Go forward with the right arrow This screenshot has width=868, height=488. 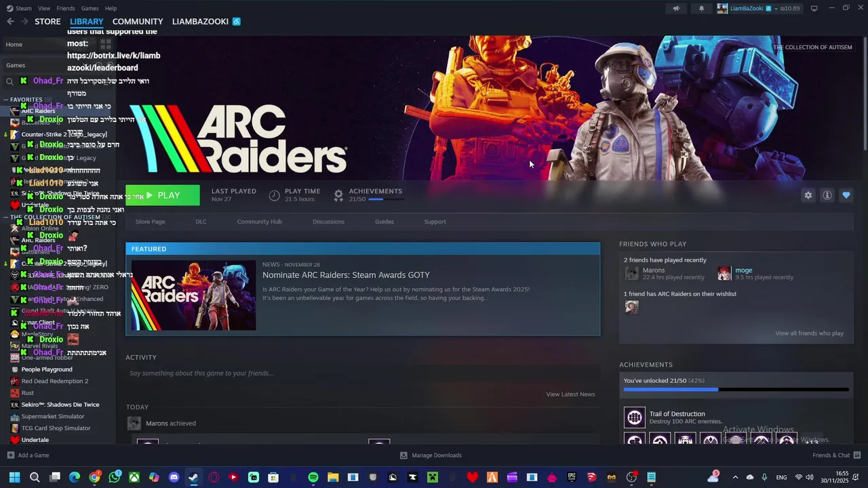click(x=24, y=21)
